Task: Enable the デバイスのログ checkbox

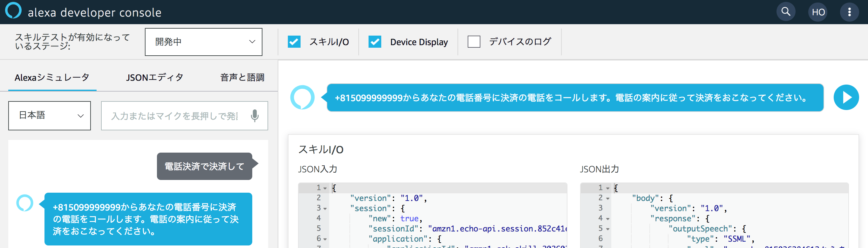Action: [x=474, y=42]
